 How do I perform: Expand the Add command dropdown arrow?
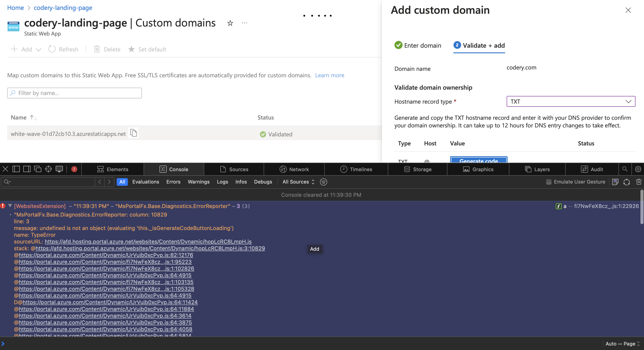(x=39, y=50)
